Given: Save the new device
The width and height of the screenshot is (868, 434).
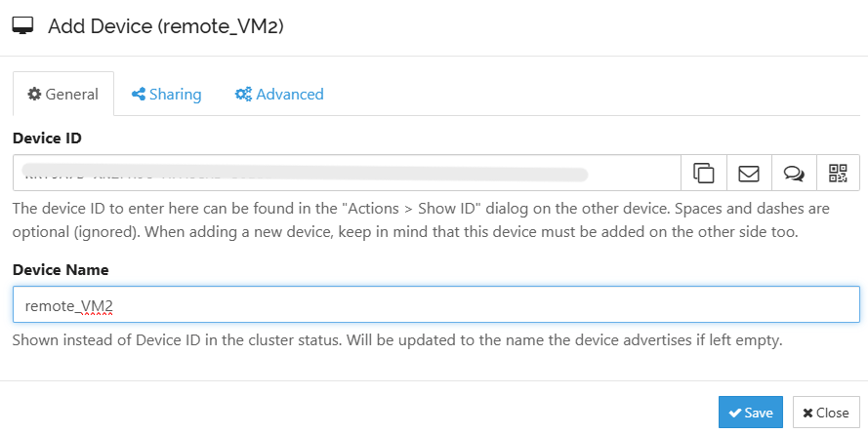Looking at the screenshot, I should tap(750, 413).
